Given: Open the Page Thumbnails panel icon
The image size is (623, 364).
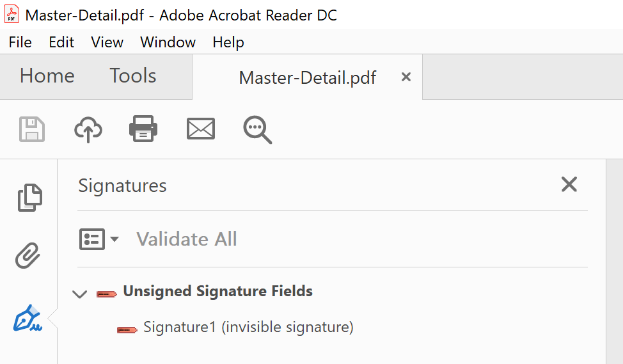Looking at the screenshot, I should (29, 198).
